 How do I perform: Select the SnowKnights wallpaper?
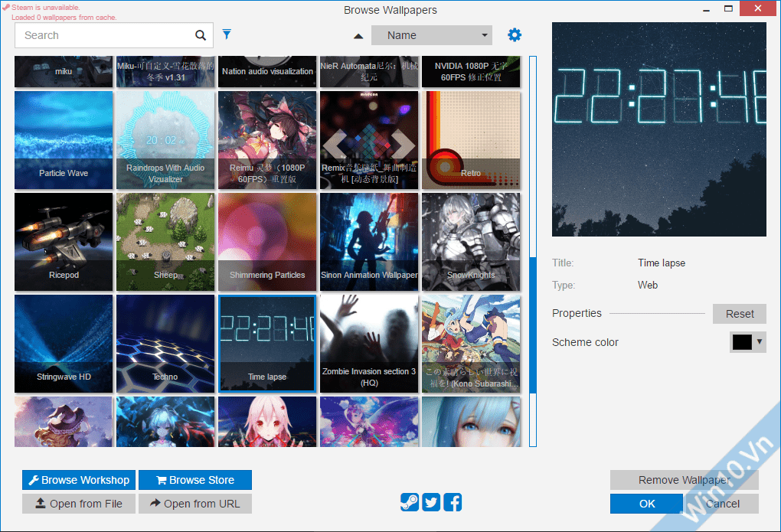click(x=471, y=242)
